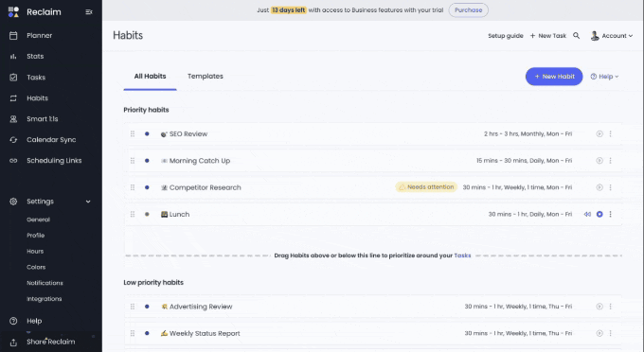Click the Stats bar chart icon
Screen dimensions: 644x352
tap(13, 56)
